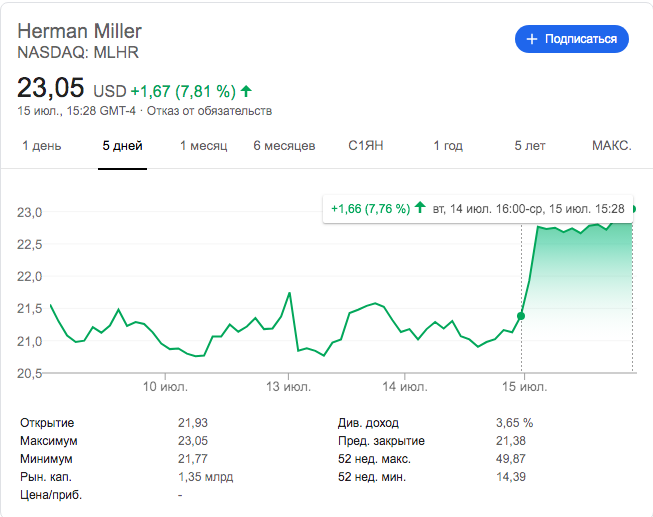Image resolution: width=653 pixels, height=517 pixels.
Task: Click the Минимум value 21,77
Action: click(x=193, y=459)
